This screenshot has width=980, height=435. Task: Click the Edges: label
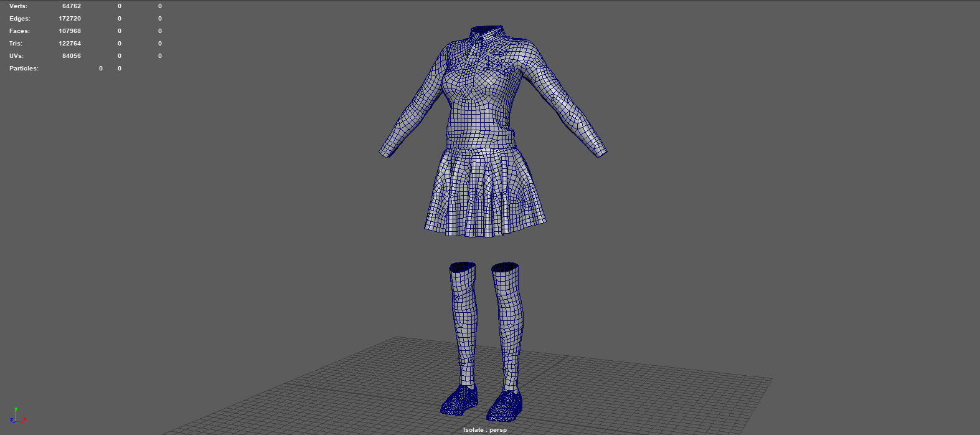(x=19, y=19)
